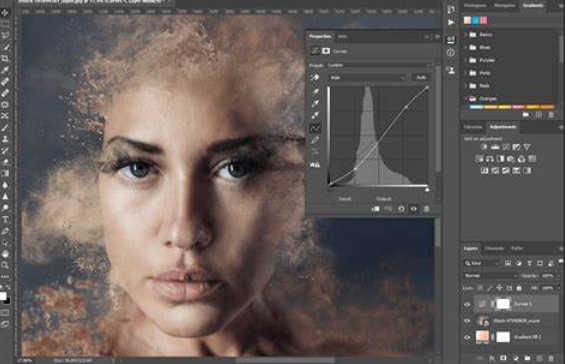565x364 pixels.
Task: Click the white point slider under the curve
Action: 427,189
